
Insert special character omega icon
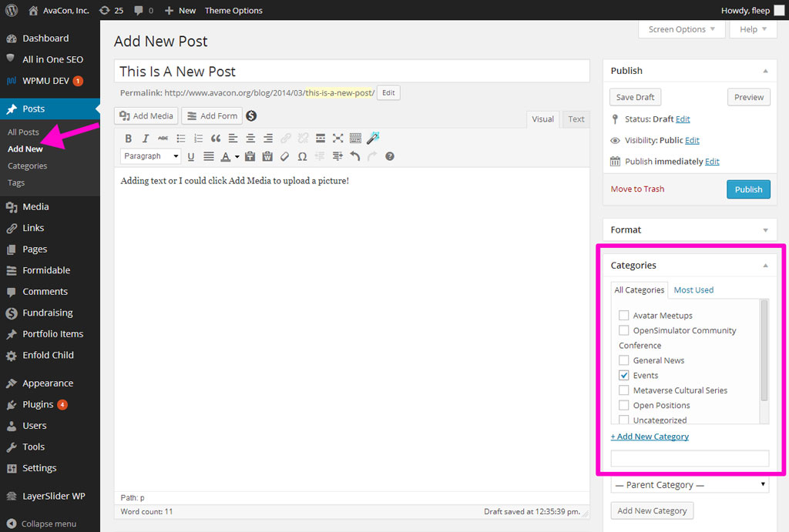tap(302, 156)
